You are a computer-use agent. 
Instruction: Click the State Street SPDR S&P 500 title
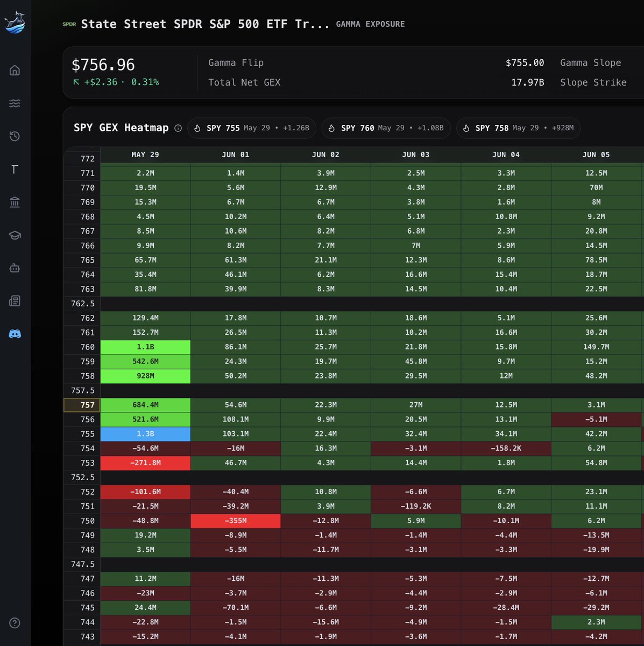coord(205,24)
